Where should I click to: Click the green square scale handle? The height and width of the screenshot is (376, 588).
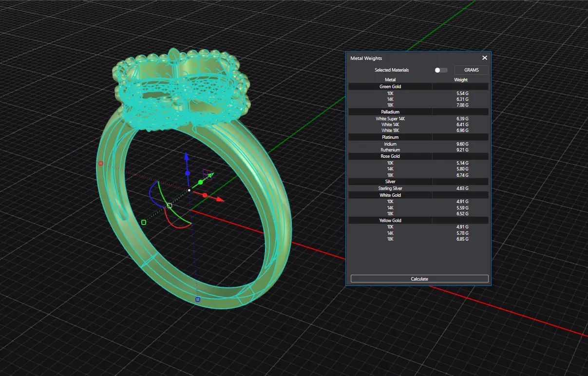click(144, 222)
